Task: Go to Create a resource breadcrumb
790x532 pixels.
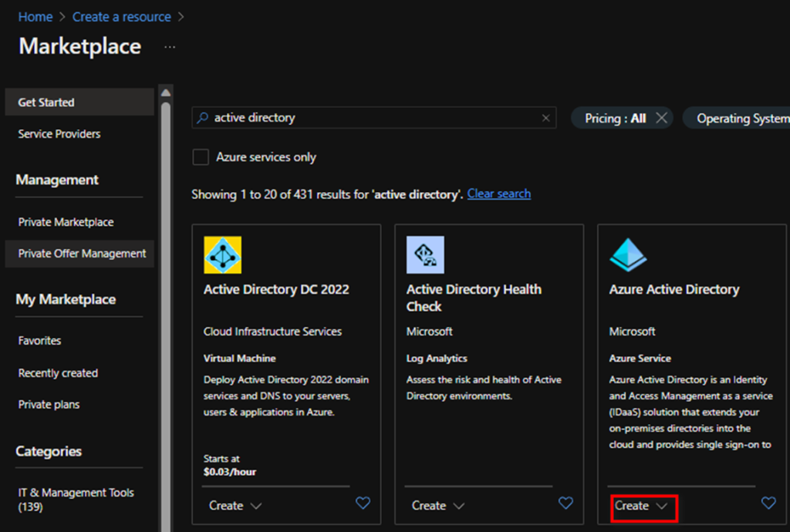Action: point(121,17)
